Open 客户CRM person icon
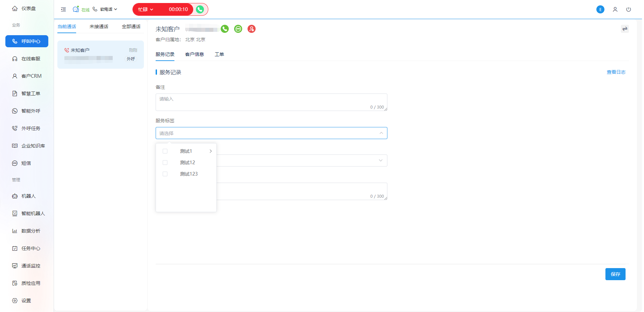 tap(15, 76)
